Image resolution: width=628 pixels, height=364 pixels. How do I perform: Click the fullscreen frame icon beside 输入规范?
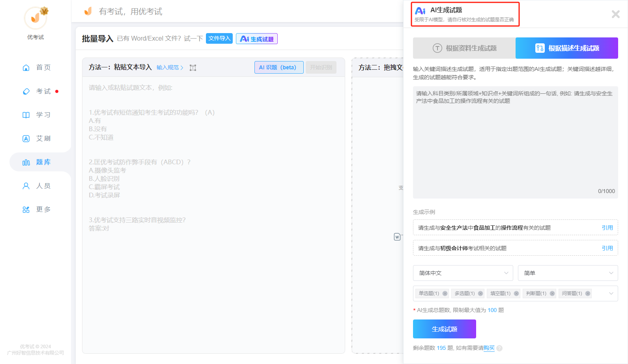(x=193, y=68)
